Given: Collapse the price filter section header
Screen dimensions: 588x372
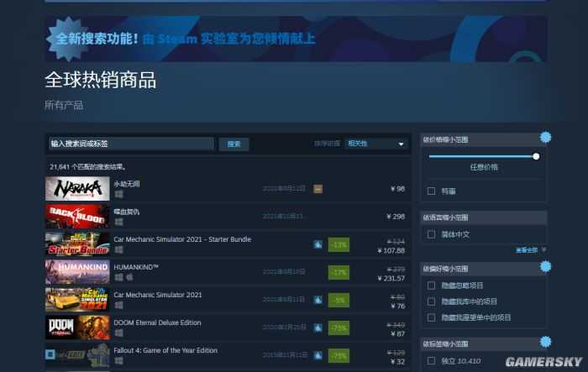Looking at the screenshot, I should coord(483,140).
